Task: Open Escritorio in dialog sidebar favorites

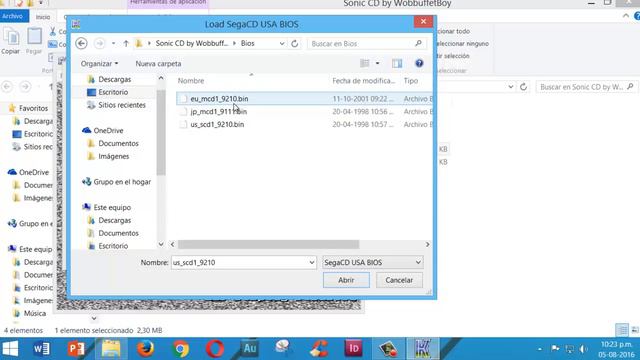Action: coord(113,92)
